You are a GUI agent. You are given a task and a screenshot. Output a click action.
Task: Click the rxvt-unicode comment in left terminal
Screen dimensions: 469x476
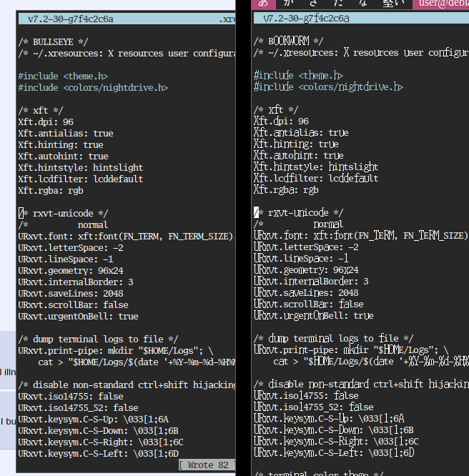(63, 214)
